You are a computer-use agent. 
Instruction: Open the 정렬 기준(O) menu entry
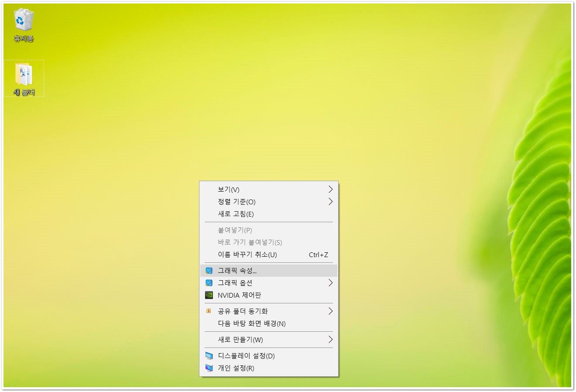tap(269, 202)
